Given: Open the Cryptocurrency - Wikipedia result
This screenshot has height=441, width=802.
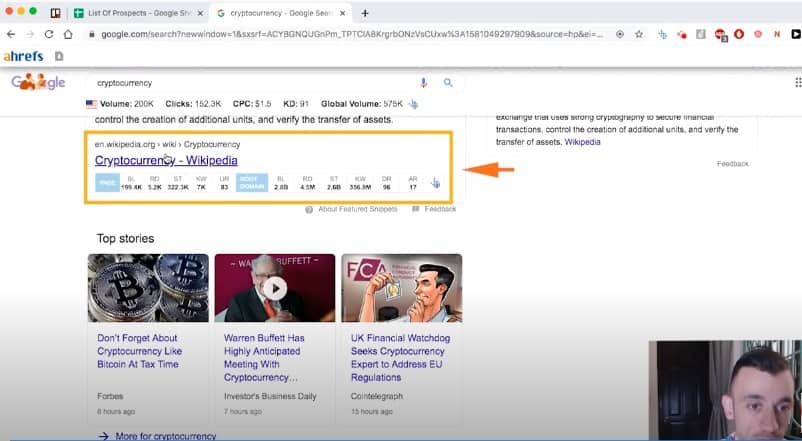Looking at the screenshot, I should pos(166,160).
